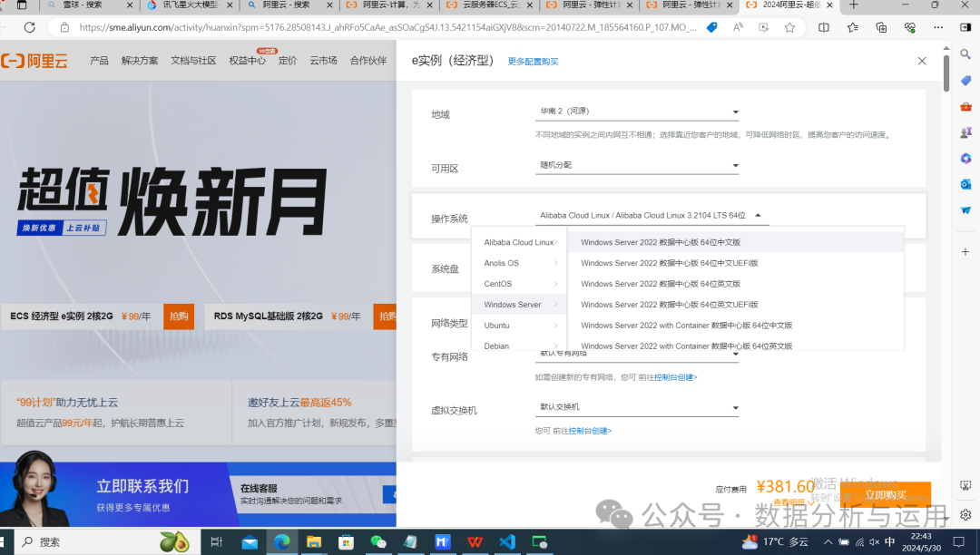Open 产品 navigation menu

click(x=100, y=61)
